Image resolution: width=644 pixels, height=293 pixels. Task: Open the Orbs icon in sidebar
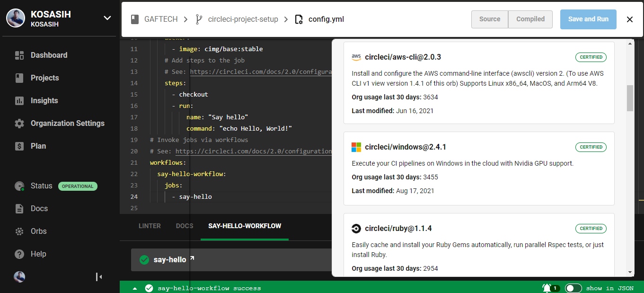click(19, 231)
